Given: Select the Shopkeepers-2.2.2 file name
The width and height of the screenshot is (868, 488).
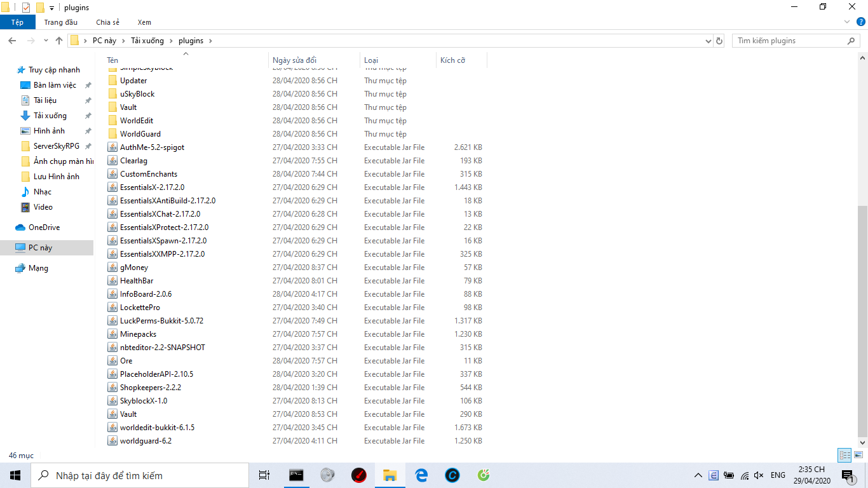Looking at the screenshot, I should [151, 388].
